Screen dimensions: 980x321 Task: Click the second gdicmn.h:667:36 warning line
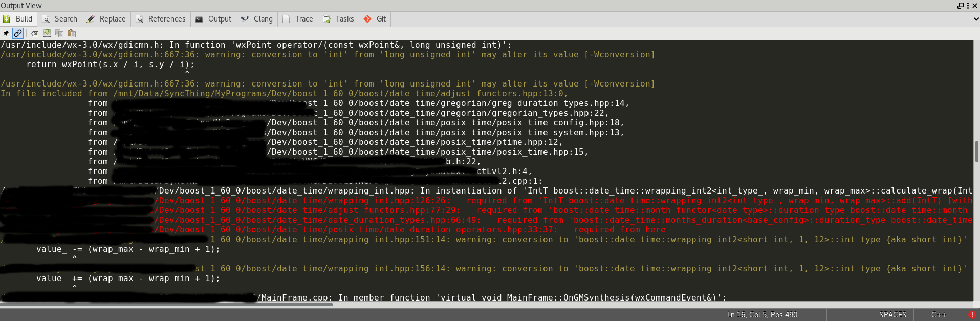pos(328,84)
